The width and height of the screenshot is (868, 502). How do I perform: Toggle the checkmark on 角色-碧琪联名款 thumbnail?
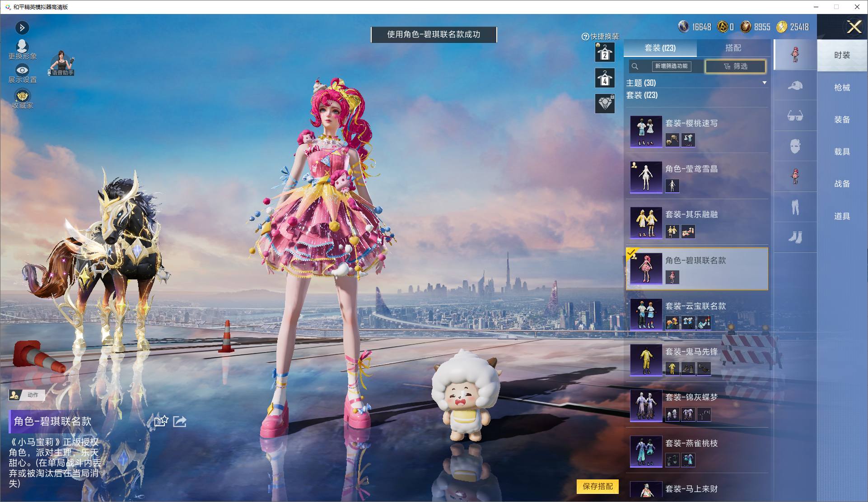pyautogui.click(x=631, y=253)
